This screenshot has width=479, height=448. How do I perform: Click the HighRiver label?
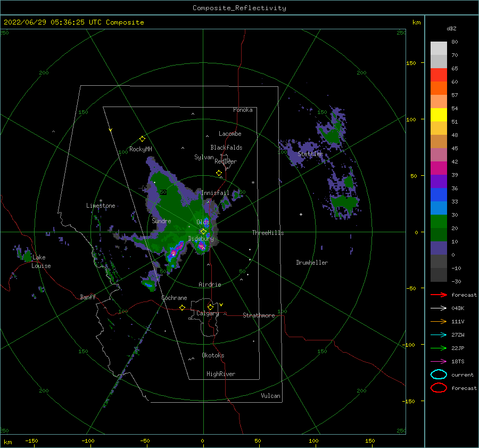(221, 374)
